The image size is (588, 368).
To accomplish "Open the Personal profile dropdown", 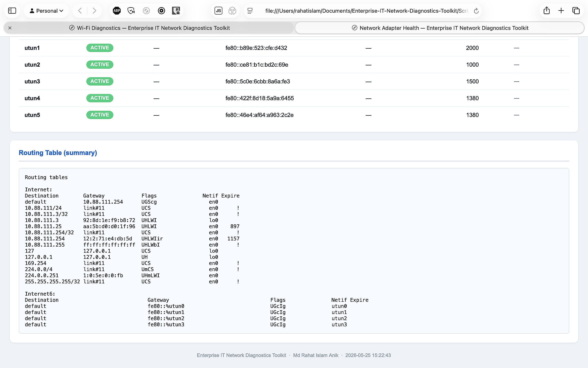I will coord(46,11).
